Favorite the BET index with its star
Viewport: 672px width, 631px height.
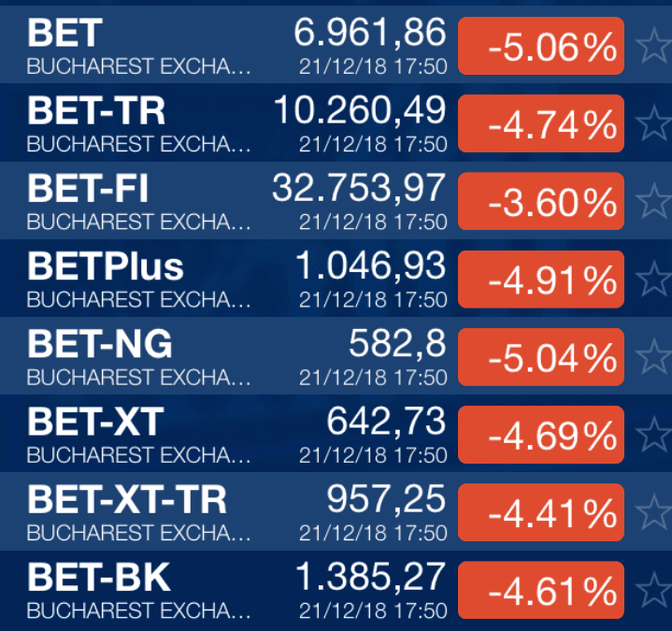point(654,46)
